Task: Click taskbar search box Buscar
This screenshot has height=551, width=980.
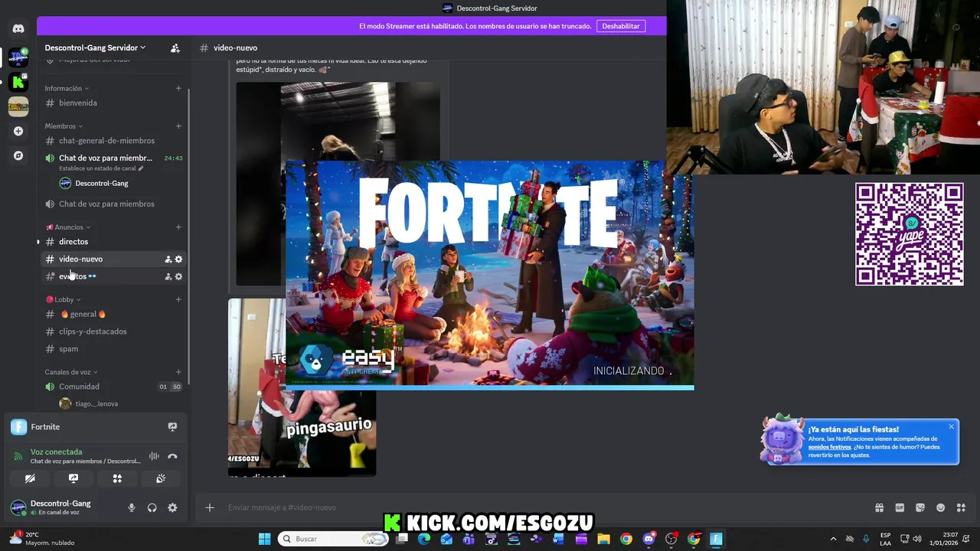Action: coord(333,539)
